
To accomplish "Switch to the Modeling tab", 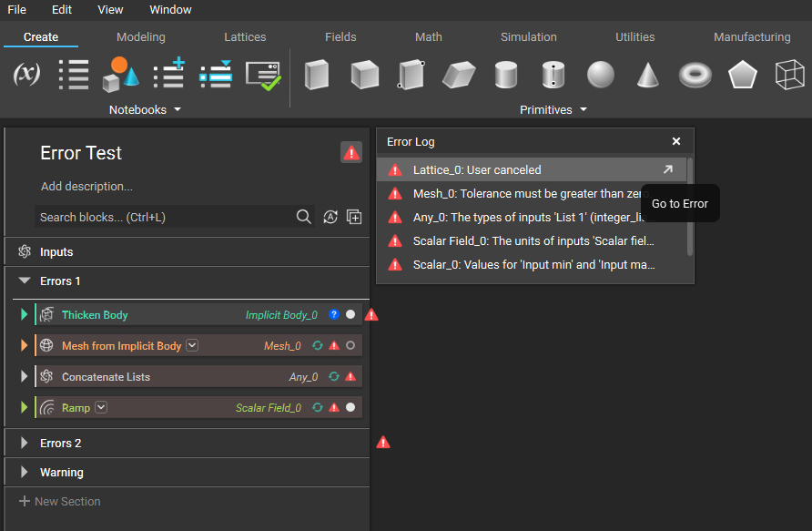I will (x=141, y=36).
